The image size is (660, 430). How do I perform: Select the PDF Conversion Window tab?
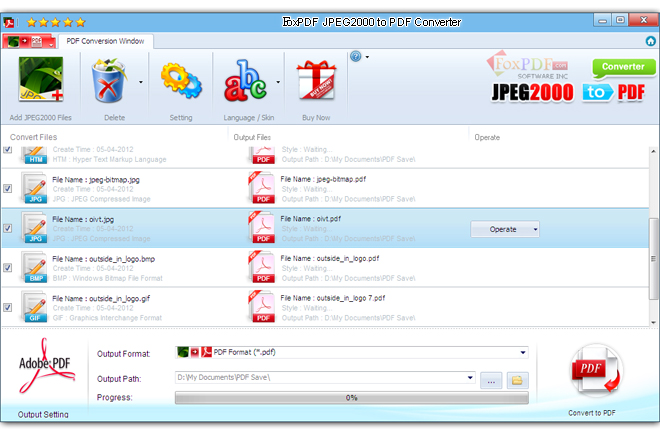105,41
